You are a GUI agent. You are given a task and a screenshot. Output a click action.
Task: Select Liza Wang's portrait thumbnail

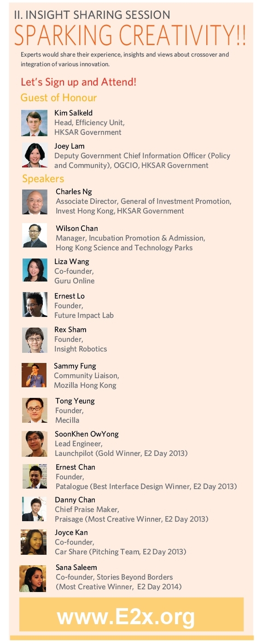35,270
